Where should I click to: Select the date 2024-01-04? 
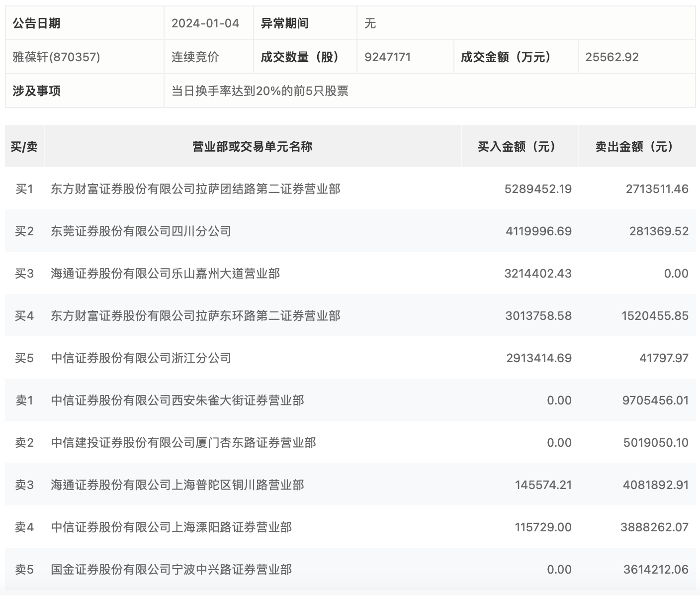click(205, 23)
